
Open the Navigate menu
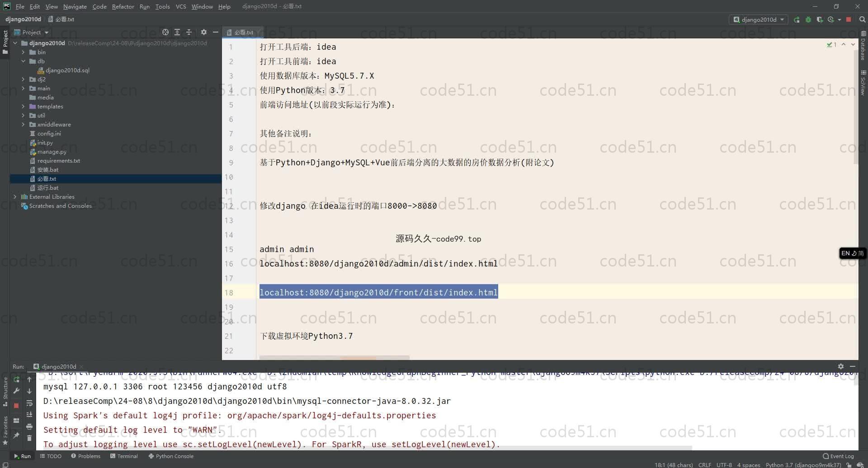[75, 6]
